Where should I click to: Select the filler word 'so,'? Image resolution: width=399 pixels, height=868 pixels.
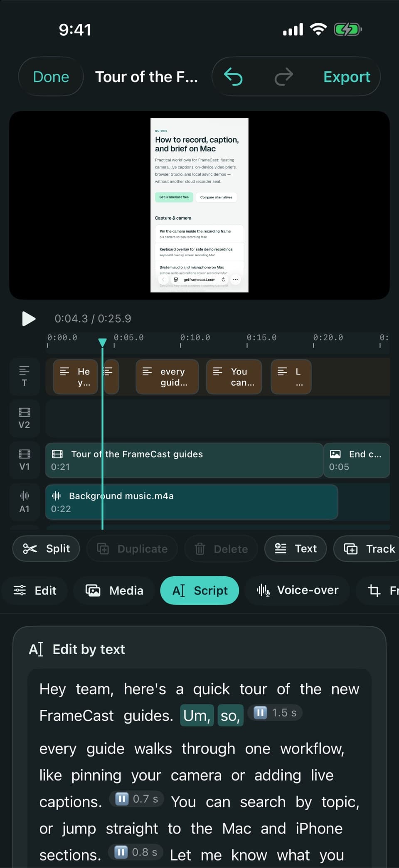[231, 716]
